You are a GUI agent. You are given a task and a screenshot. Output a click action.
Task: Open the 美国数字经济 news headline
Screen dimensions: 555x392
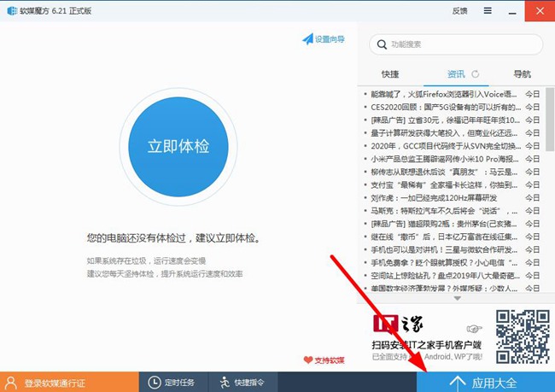444,289
